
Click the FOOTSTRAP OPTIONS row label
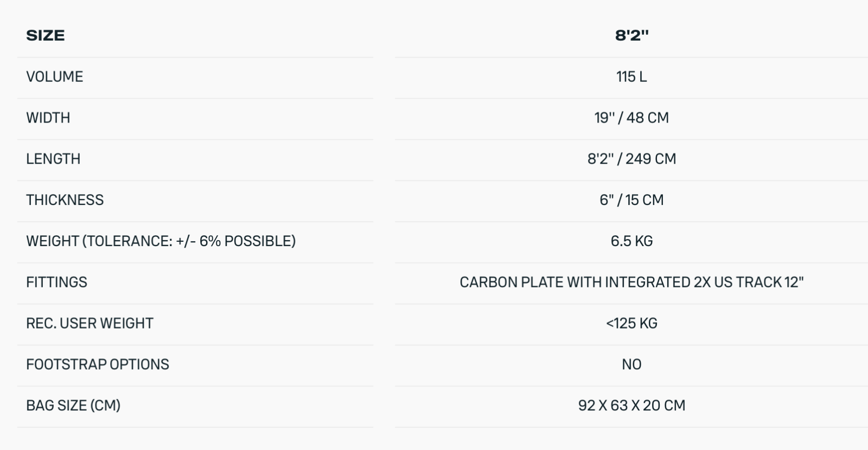point(98,364)
